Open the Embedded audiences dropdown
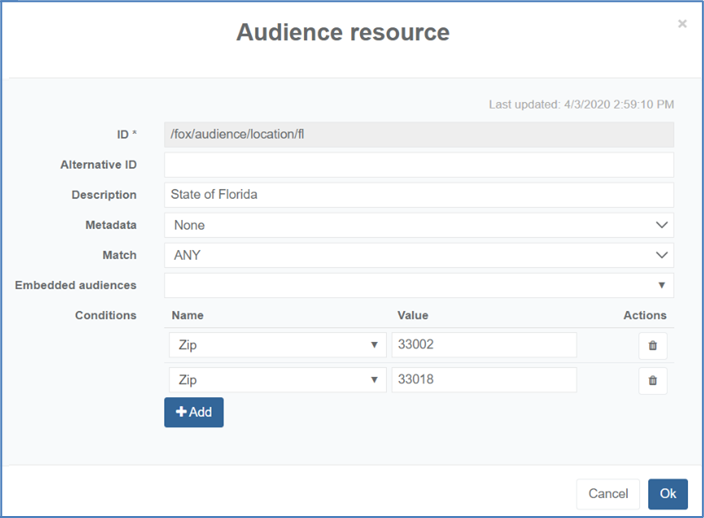 coord(418,285)
